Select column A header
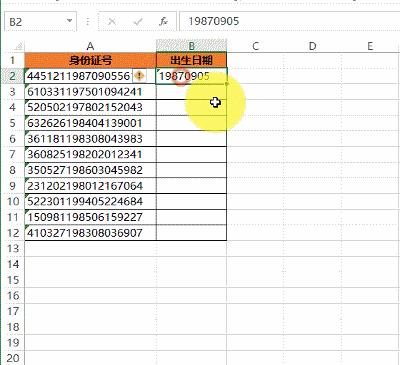The height and width of the screenshot is (365, 400). [x=90, y=46]
